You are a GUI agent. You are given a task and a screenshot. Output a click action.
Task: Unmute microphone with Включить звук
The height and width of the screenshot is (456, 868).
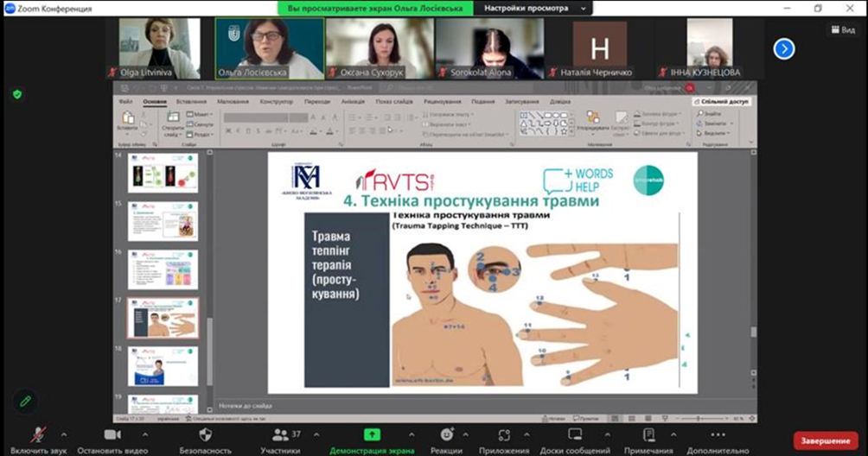(x=38, y=435)
